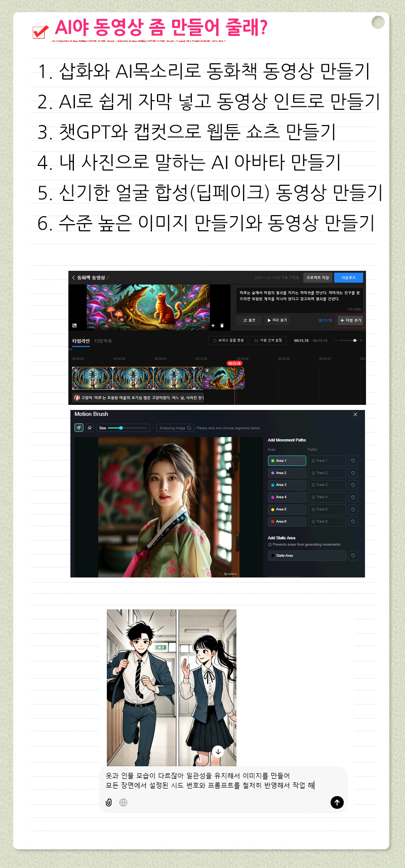Image resolution: width=405 pixels, height=868 pixels.
Task: Select Area 3 blue movement area
Action: [287, 485]
